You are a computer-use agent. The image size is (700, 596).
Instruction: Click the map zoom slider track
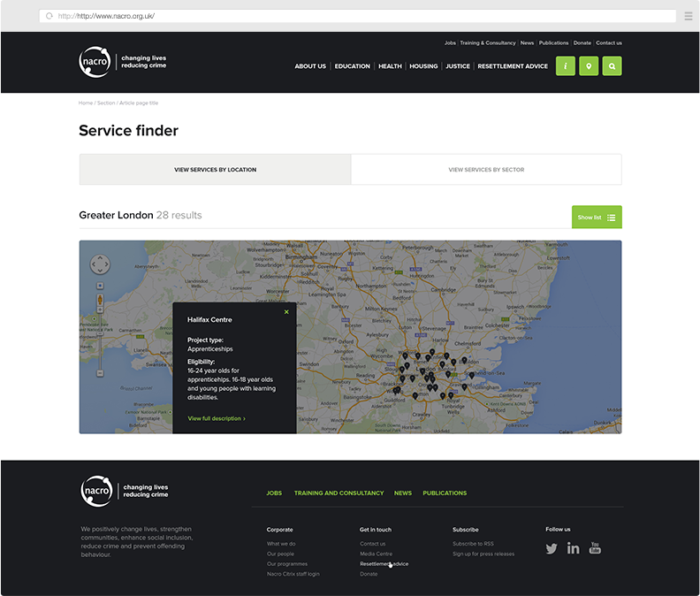(100, 341)
